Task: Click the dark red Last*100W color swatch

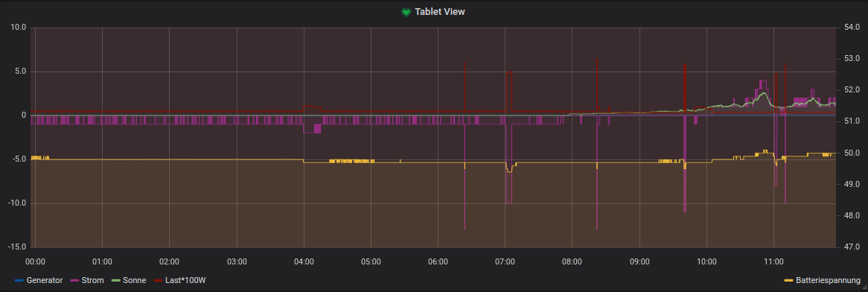Action: point(159,280)
